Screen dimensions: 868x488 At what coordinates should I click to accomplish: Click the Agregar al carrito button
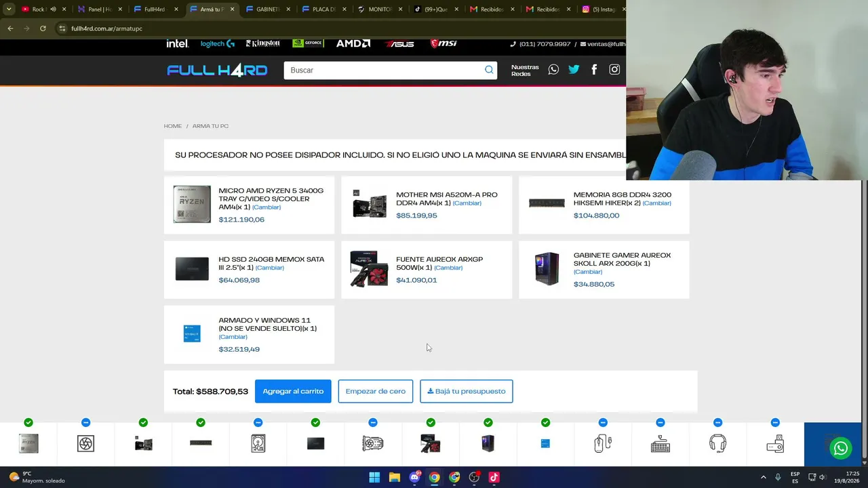[x=293, y=391]
